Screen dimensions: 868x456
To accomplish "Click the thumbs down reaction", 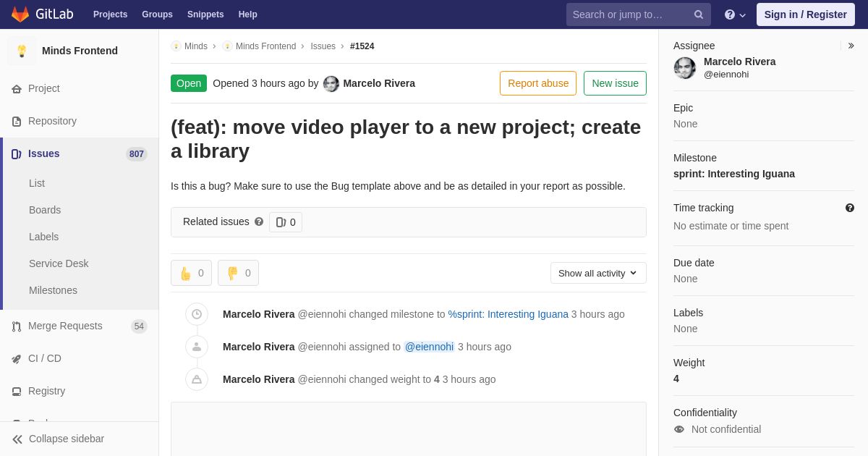I will coord(238,273).
